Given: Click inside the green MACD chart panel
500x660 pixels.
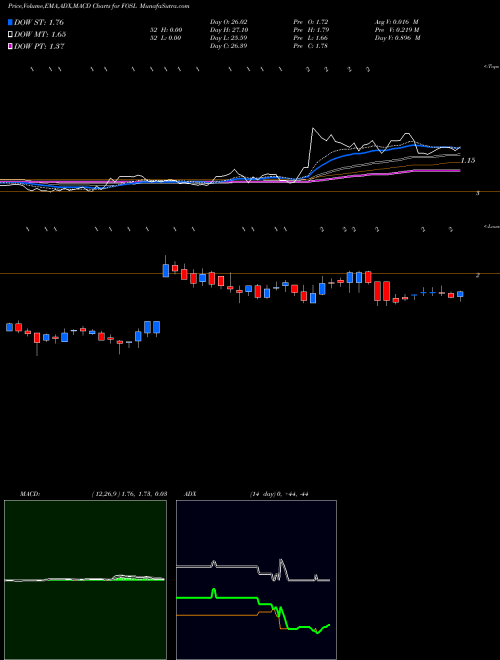Looking at the screenshot, I should click(x=85, y=580).
